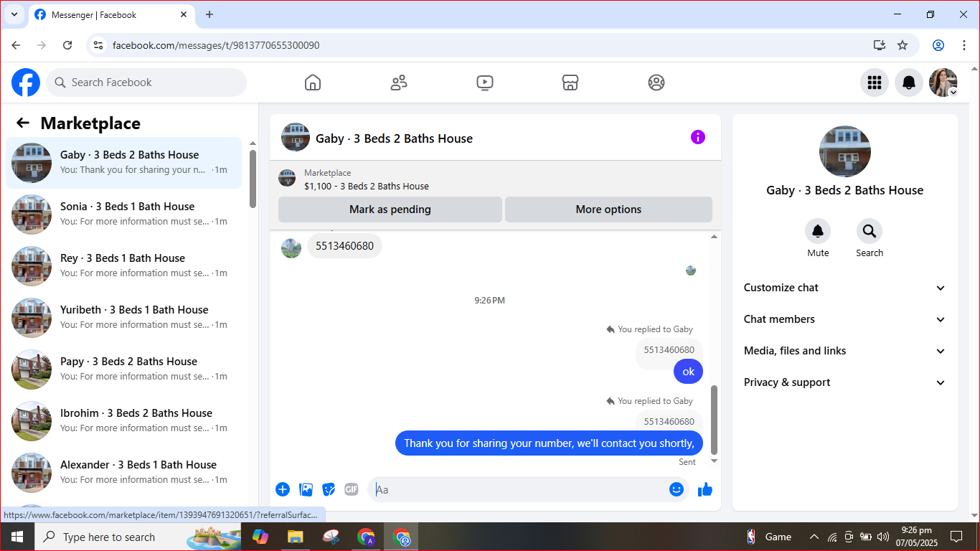Viewport: 980px width, 551px height.
Task: Open the account profile picture menu
Action: [943, 83]
